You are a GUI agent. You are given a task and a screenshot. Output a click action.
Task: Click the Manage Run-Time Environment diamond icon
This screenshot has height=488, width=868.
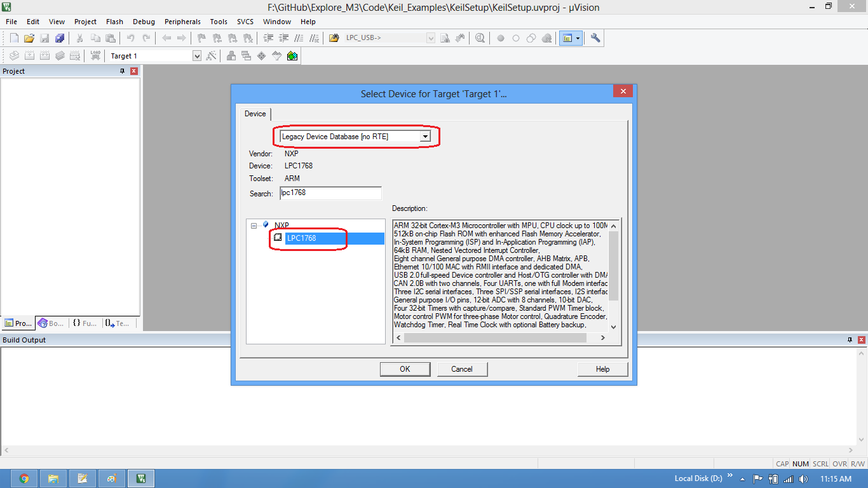click(262, 56)
